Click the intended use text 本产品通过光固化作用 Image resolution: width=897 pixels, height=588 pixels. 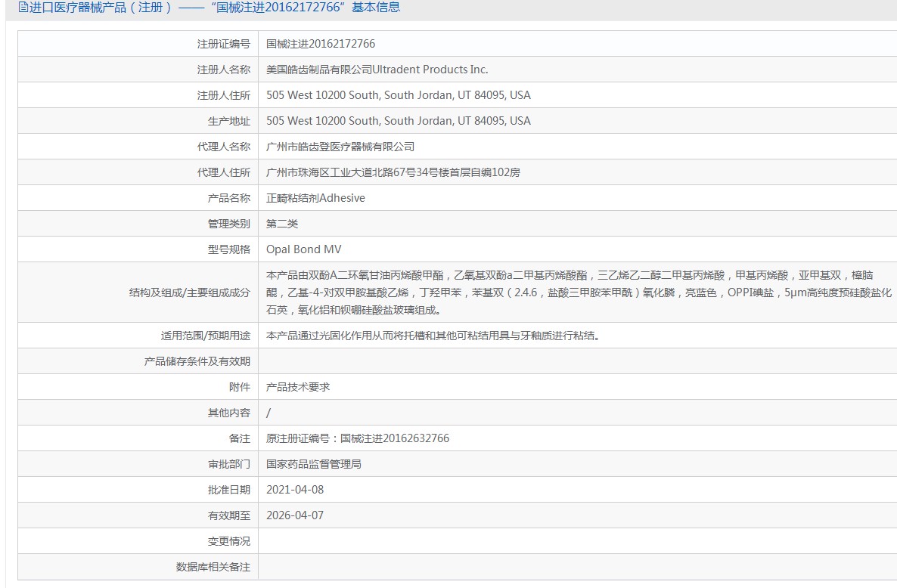tap(436, 336)
